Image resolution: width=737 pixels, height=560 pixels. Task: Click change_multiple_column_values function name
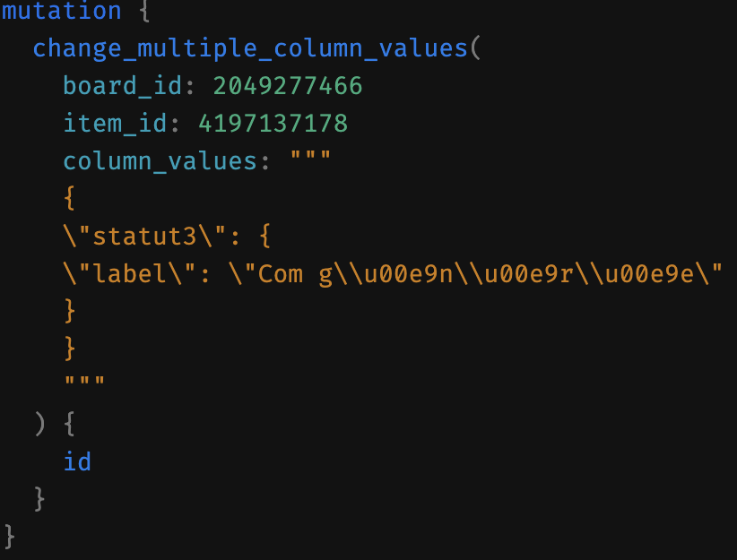click(x=250, y=48)
